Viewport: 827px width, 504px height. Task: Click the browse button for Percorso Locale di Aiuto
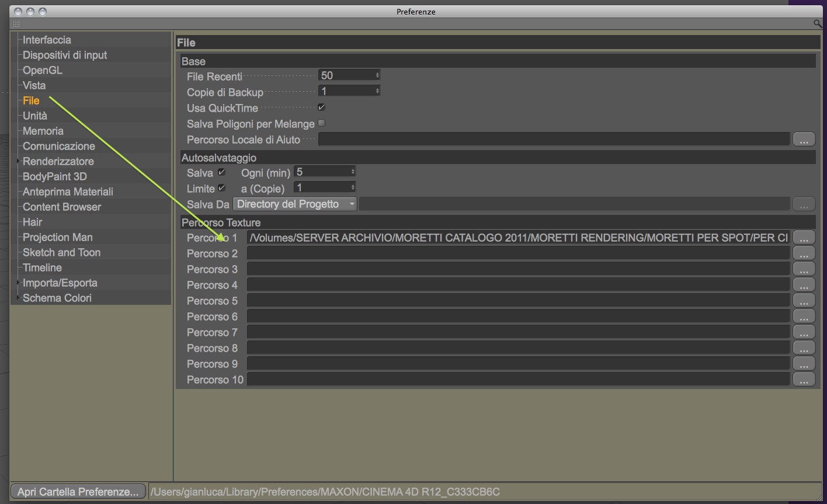tap(804, 139)
